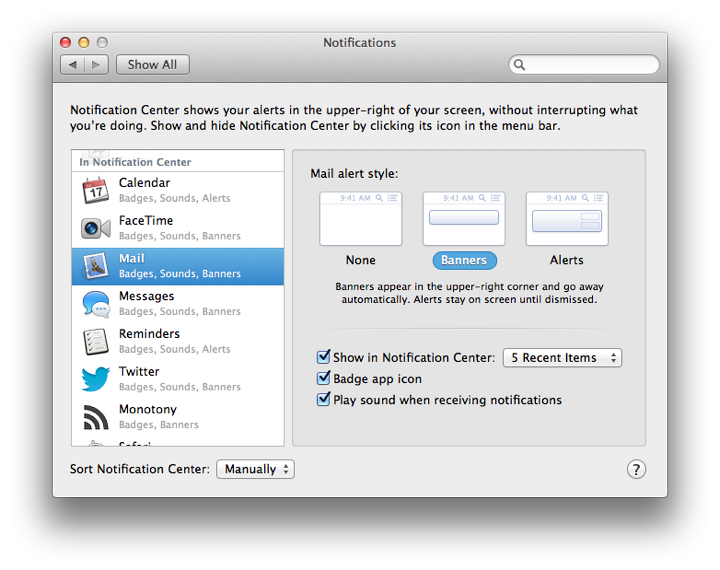Viewport: 720px width, 570px height.
Task: Open the Sort Notification Center Manually dropdown
Action: pos(255,469)
